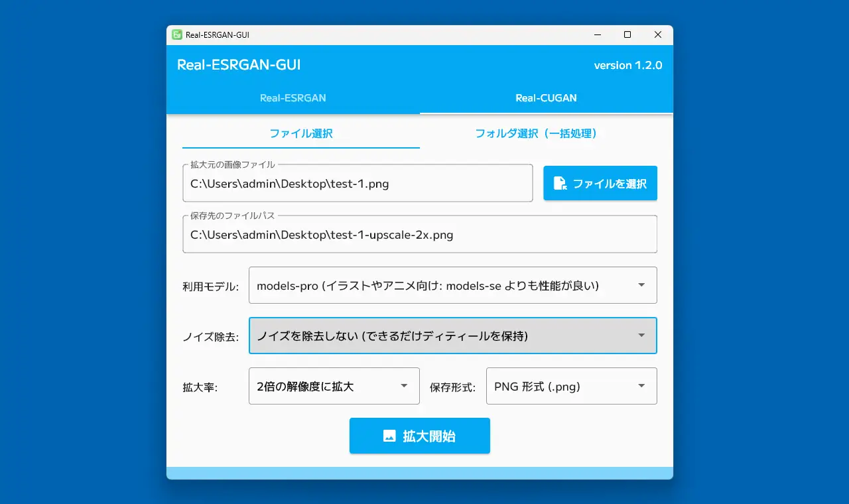
Task: Click the 拡大元の画像ファイル input field
Action: pos(358,183)
